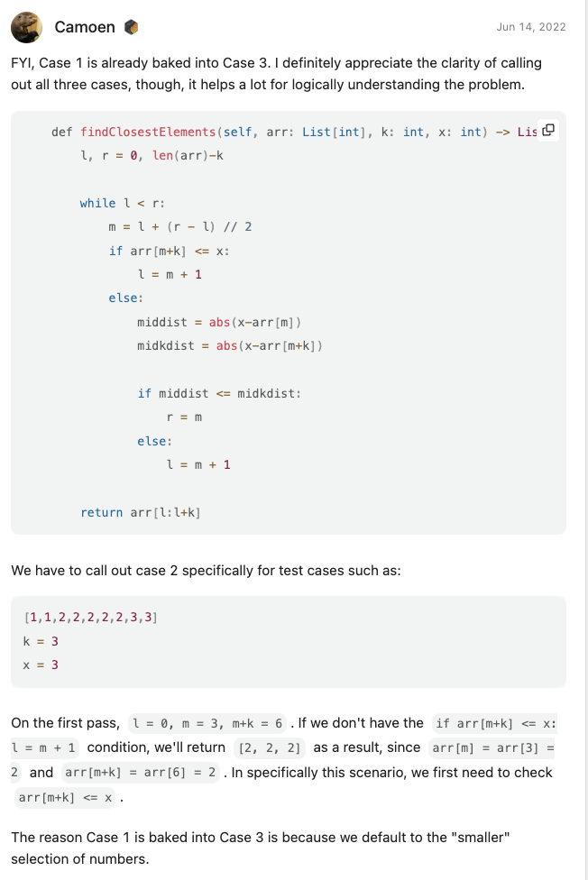Click the 'k = 3' line in test case
Screen dimensions: 588x880
coord(41,641)
